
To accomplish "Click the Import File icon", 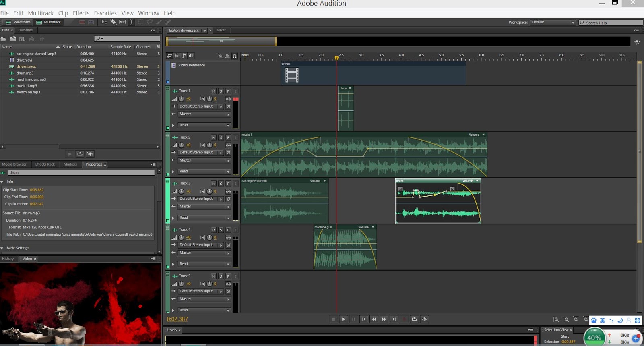I will [13, 39].
